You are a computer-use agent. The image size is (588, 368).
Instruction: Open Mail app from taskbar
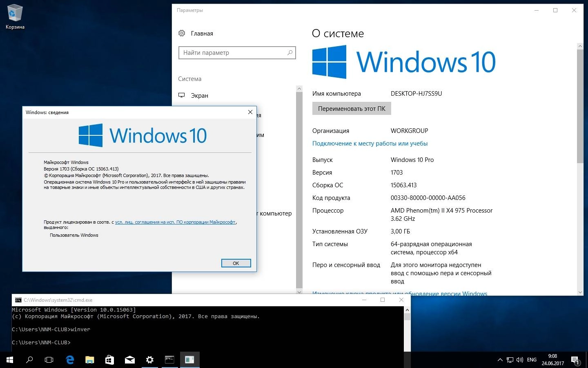point(130,360)
